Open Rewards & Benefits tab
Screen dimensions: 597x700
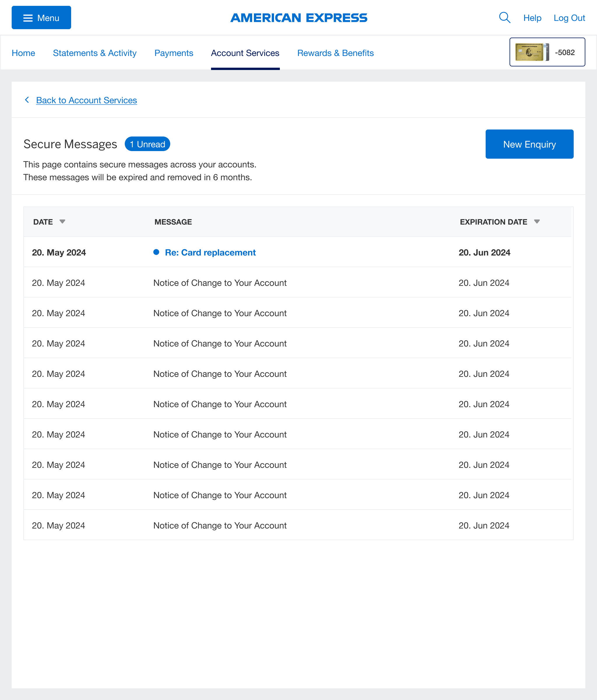(x=335, y=53)
